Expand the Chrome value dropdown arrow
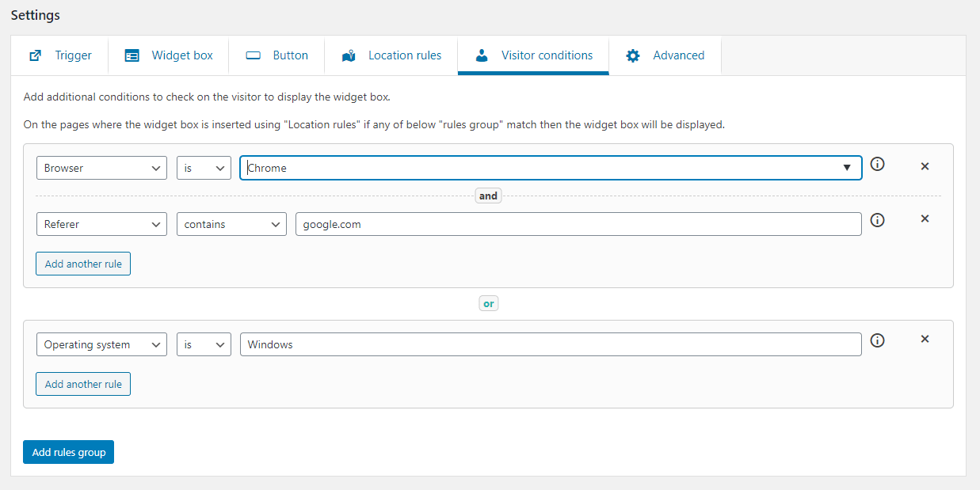The width and height of the screenshot is (980, 490). 847,168
